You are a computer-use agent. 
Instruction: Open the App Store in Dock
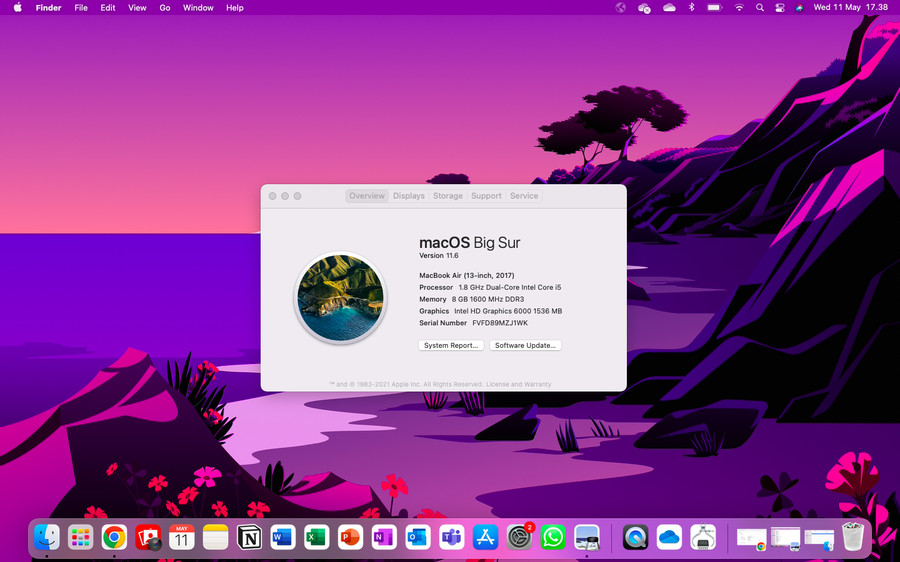coord(486,538)
